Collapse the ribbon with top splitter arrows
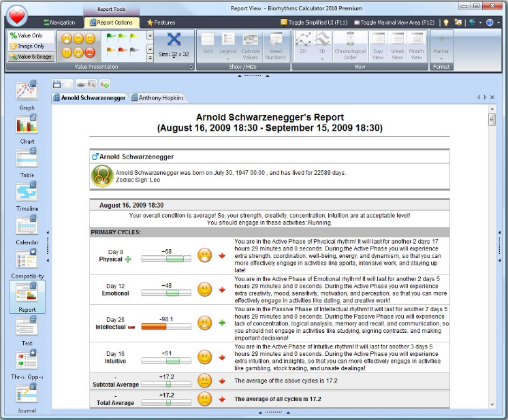 coord(253,76)
